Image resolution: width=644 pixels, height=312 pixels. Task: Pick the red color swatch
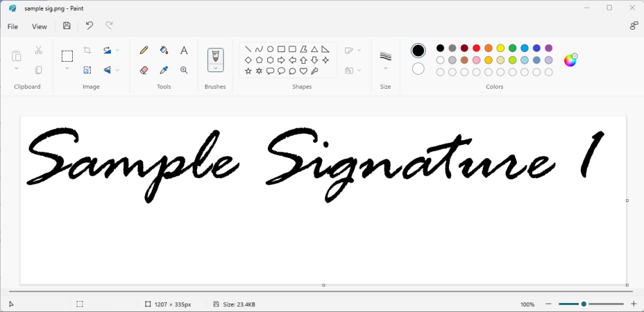pyautogui.click(x=477, y=48)
